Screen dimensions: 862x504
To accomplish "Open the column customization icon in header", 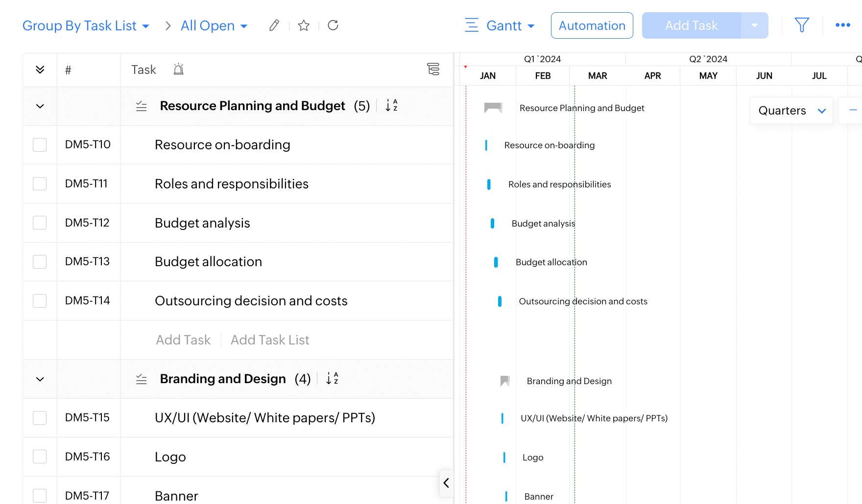I will pyautogui.click(x=433, y=69).
